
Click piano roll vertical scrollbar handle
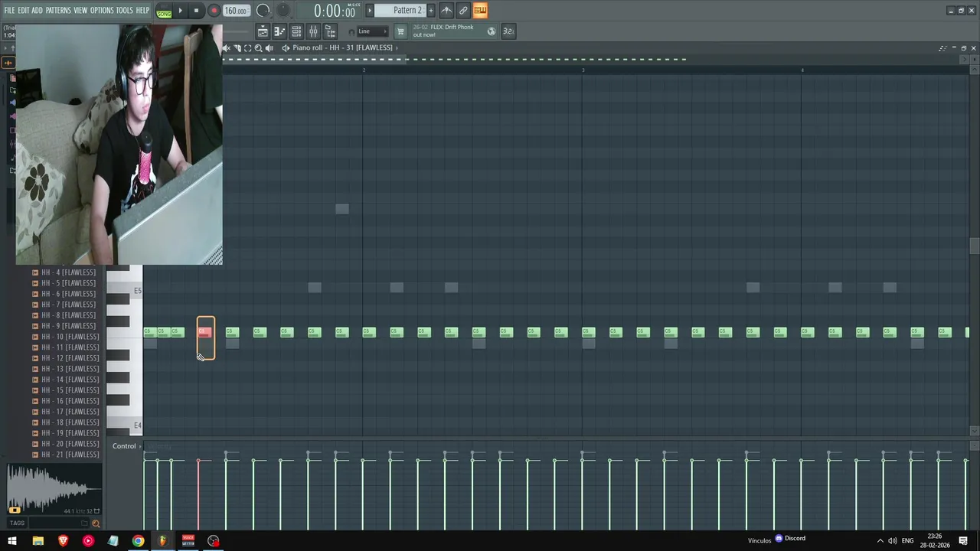coord(974,246)
